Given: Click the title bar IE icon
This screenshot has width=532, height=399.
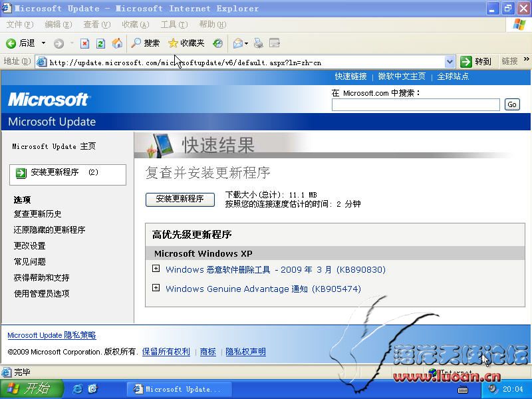Looking at the screenshot, I should [x=6, y=7].
